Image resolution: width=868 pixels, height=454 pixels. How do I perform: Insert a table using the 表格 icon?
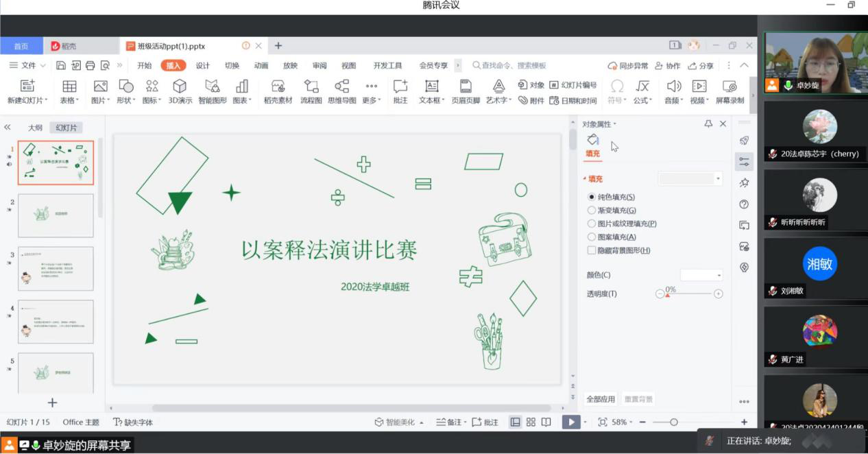pos(69,86)
